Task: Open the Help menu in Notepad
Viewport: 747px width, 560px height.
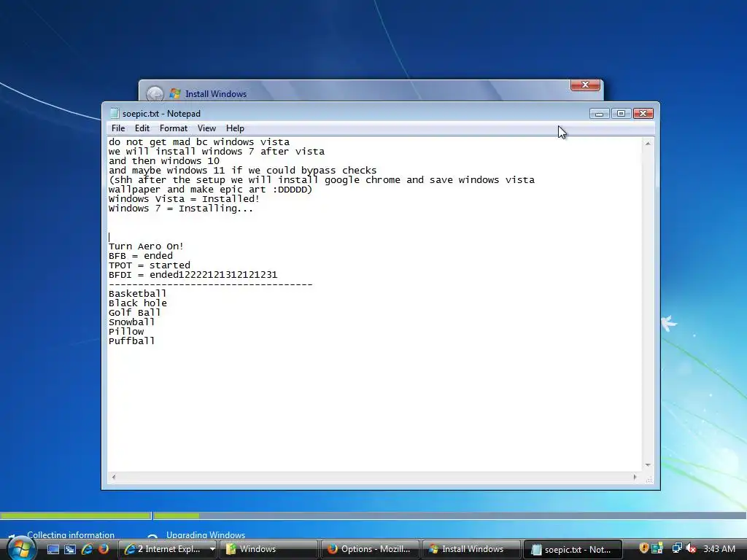Action: pyautogui.click(x=235, y=128)
